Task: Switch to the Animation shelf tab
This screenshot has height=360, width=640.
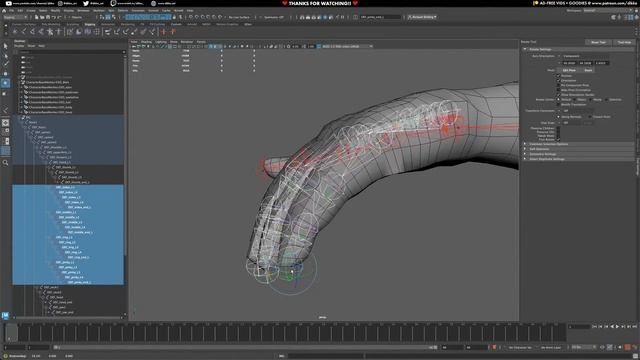Action: [x=108, y=24]
